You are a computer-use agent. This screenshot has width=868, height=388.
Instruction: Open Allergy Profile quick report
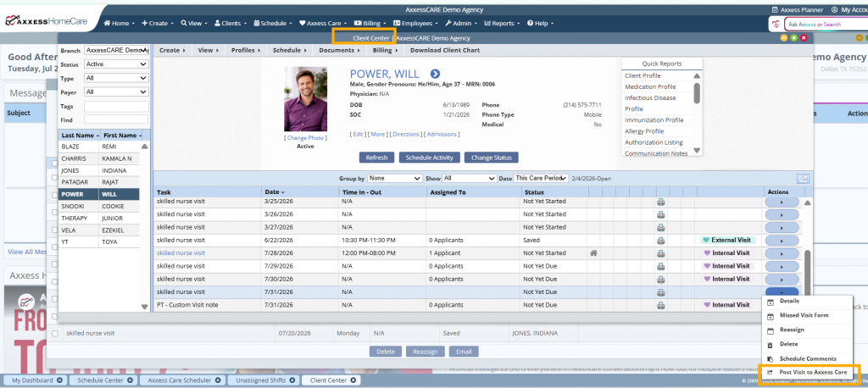coord(644,131)
